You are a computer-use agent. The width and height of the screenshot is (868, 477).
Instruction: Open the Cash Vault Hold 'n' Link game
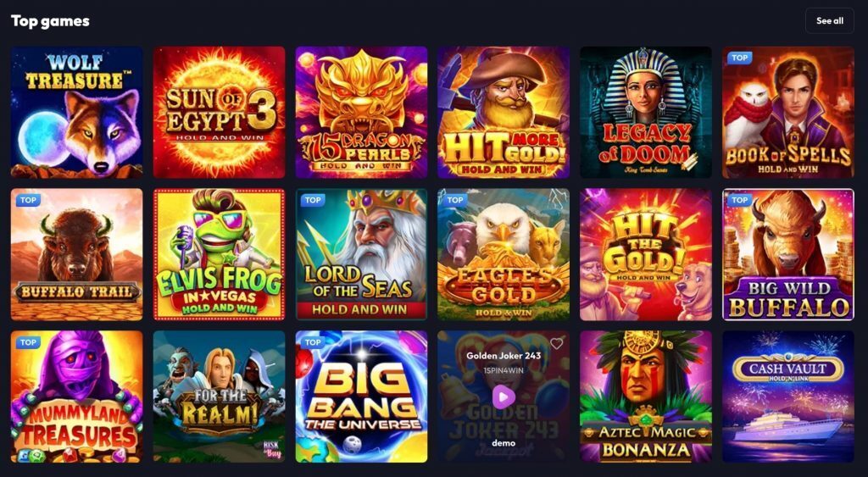pyautogui.click(x=788, y=397)
